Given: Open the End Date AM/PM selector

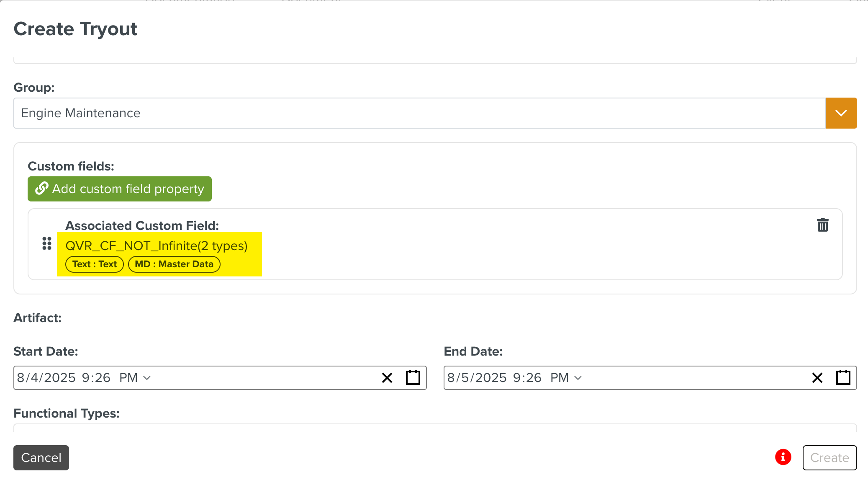Looking at the screenshot, I should coord(566,378).
